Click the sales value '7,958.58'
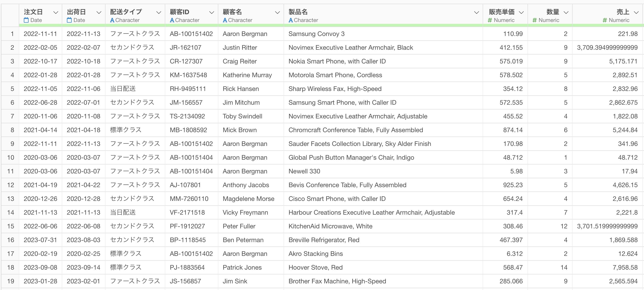Image resolution: width=644 pixels, height=290 pixels. click(x=625, y=268)
